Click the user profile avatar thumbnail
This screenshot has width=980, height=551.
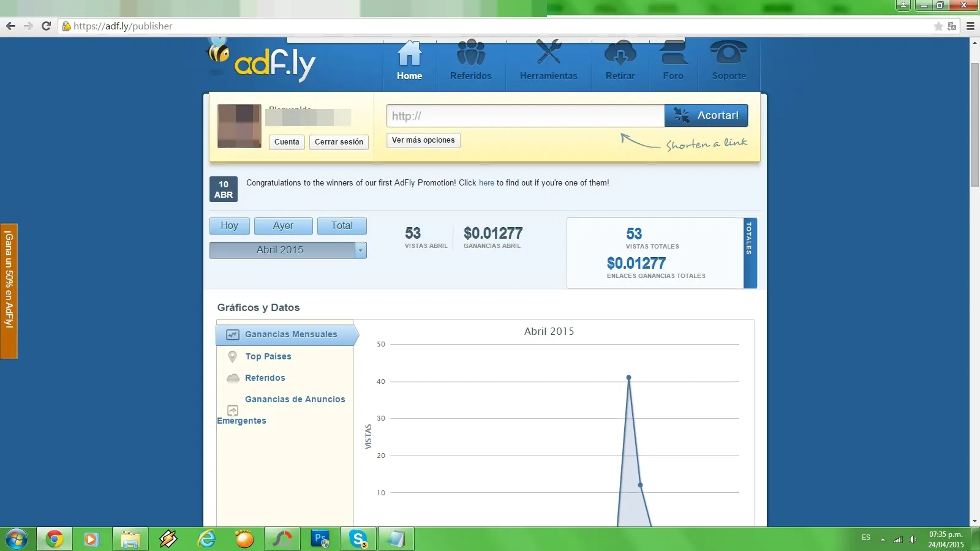[x=239, y=126]
